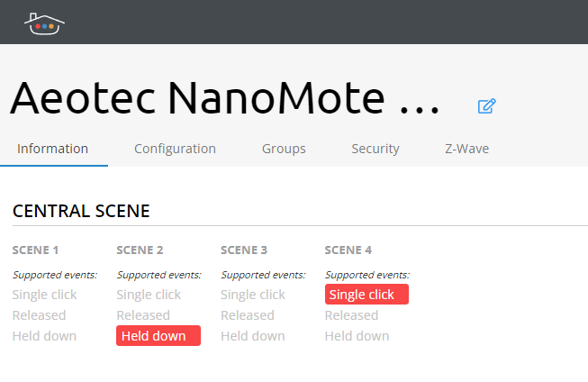The width and height of the screenshot is (588, 382).
Task: Click the edit pencil icon beside device name
Action: (x=487, y=106)
